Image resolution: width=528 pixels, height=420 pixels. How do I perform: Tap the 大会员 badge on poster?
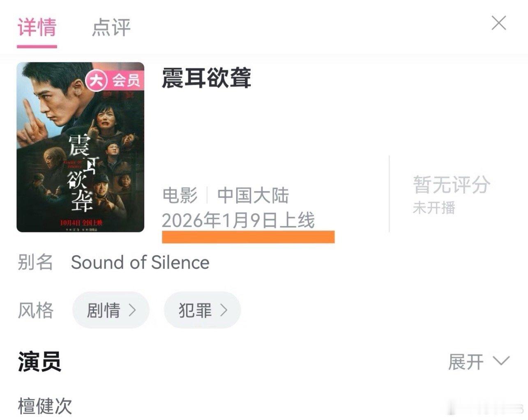[113, 80]
